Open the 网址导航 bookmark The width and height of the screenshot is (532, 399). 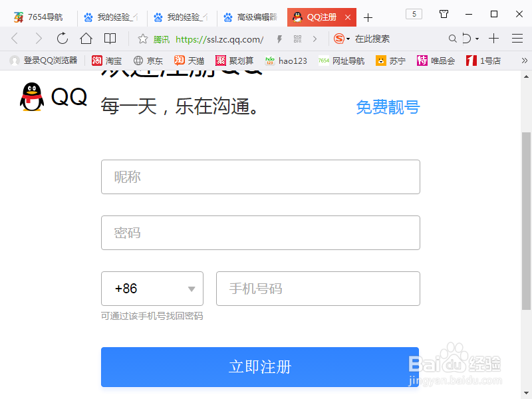point(341,61)
